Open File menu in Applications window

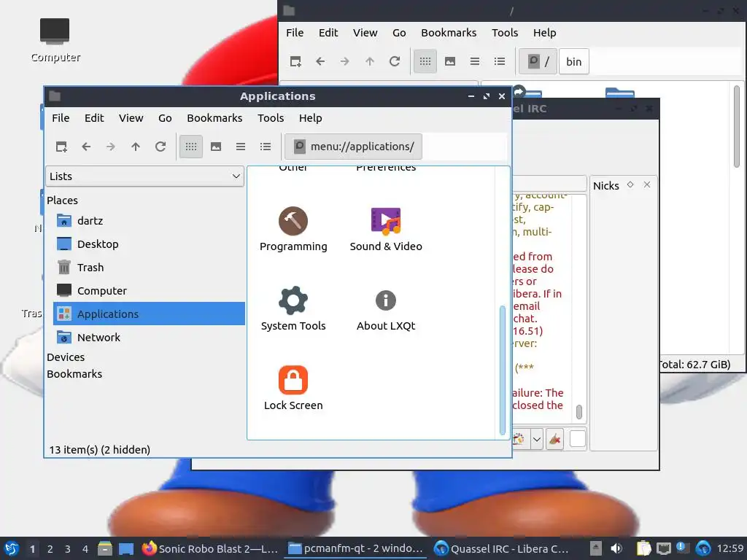[x=61, y=118]
